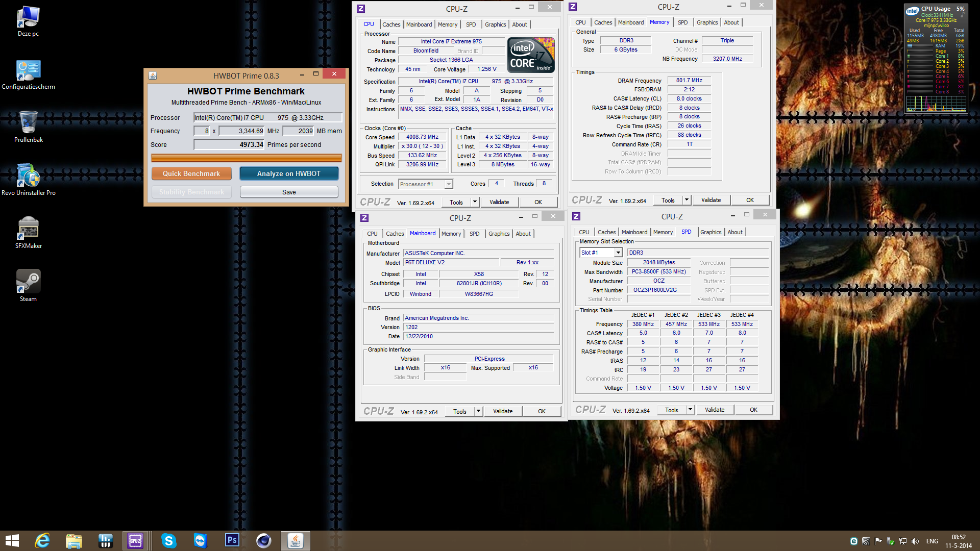Image resolution: width=980 pixels, height=551 pixels.
Task: Expand Tools dropdown arrow in CPU tab window
Action: [475, 202]
